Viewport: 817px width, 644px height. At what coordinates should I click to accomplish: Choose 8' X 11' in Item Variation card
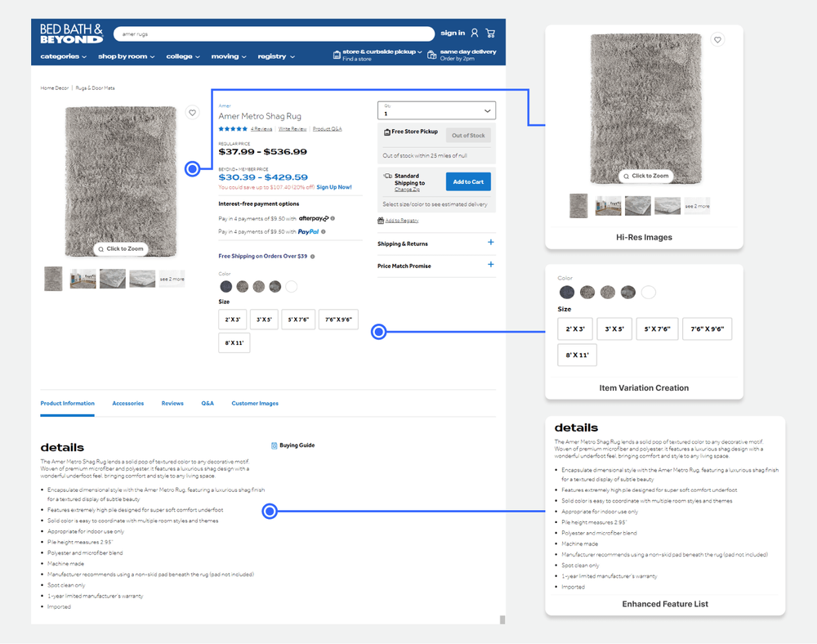[578, 355]
